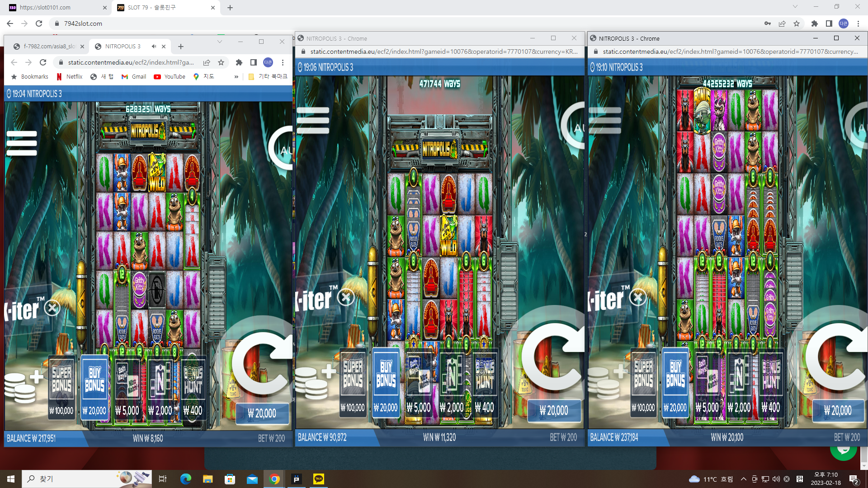868x488 pixels.
Task: Click the ₩20,000 button in right game
Action: coord(838,410)
